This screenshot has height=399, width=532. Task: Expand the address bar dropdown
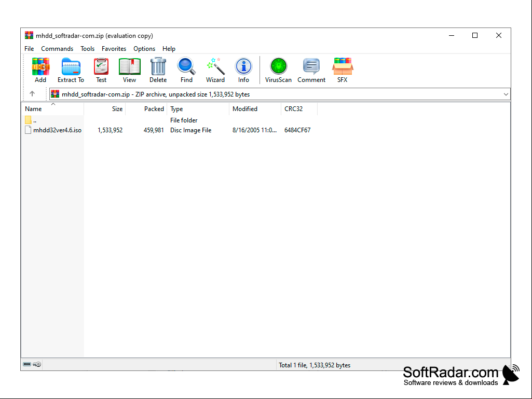click(506, 94)
